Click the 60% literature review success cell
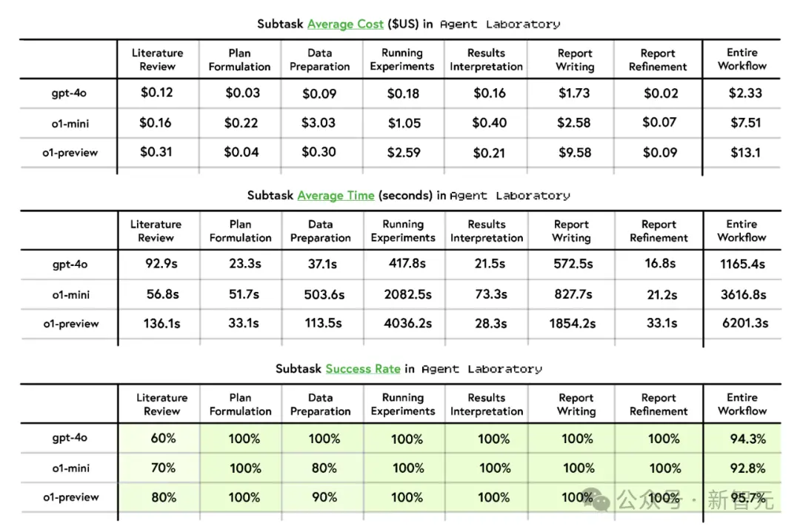The image size is (800, 532). click(x=163, y=438)
